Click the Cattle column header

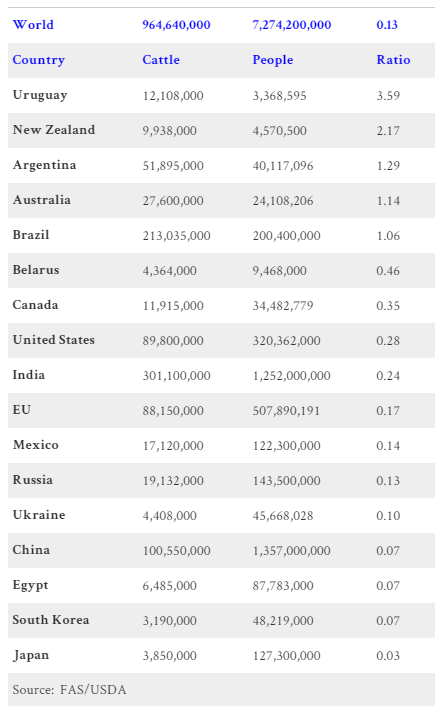click(x=161, y=60)
